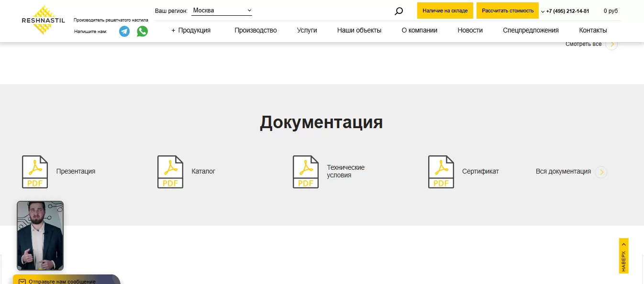Open the Каталог PDF icon
The width and height of the screenshot is (644, 284).
(x=170, y=172)
